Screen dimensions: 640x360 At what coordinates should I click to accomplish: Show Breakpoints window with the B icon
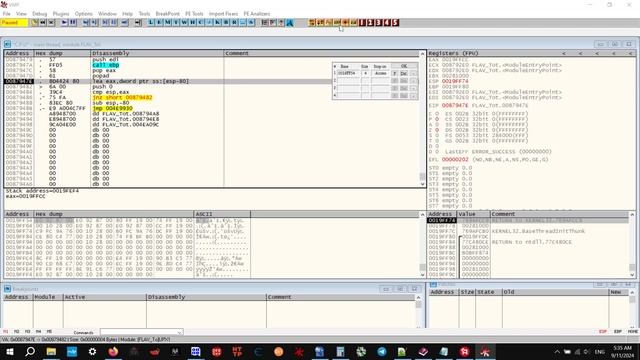click(x=226, y=22)
